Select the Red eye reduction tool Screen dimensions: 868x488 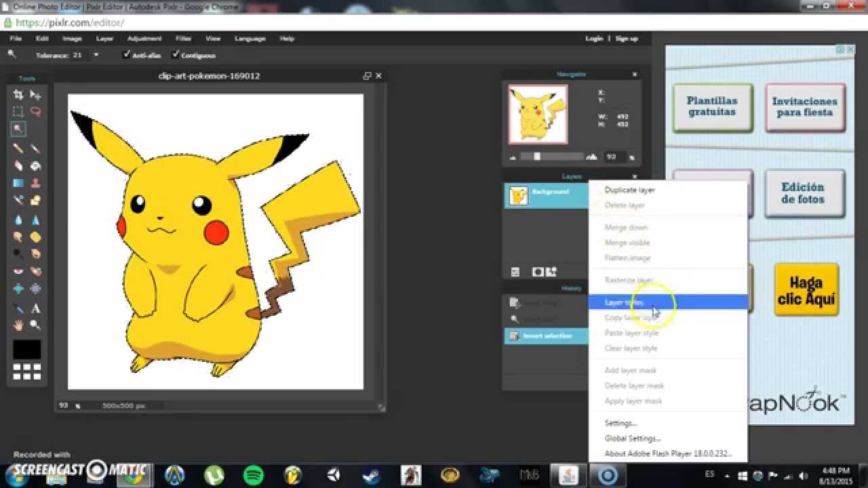(x=18, y=271)
